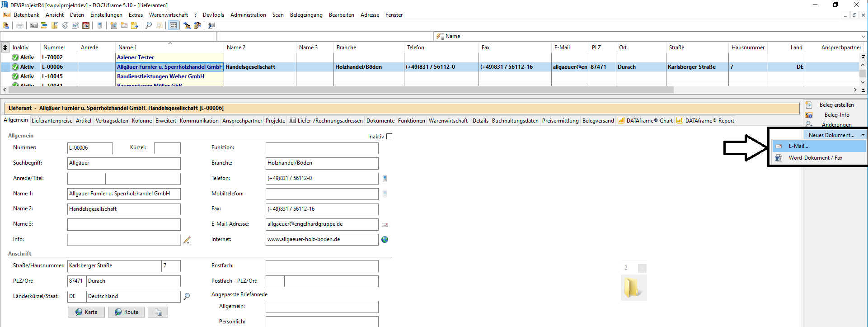Click the mobile phone toolbar icon
868x327 pixels.
[99, 25]
